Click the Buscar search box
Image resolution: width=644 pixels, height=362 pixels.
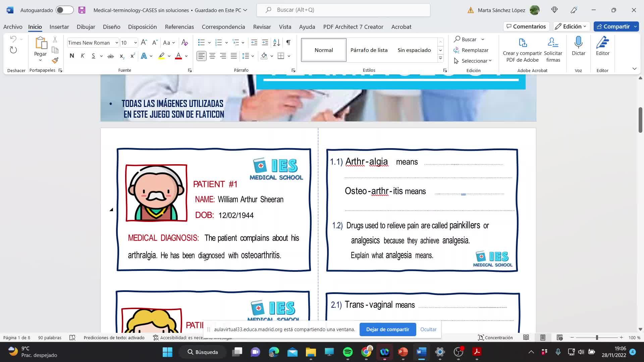[x=343, y=10]
